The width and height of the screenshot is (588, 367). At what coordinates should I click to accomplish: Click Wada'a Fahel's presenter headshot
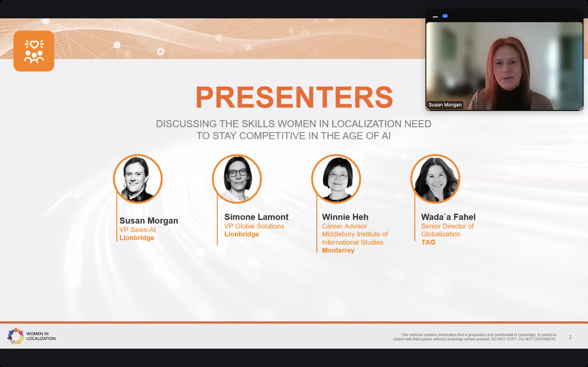(x=435, y=179)
